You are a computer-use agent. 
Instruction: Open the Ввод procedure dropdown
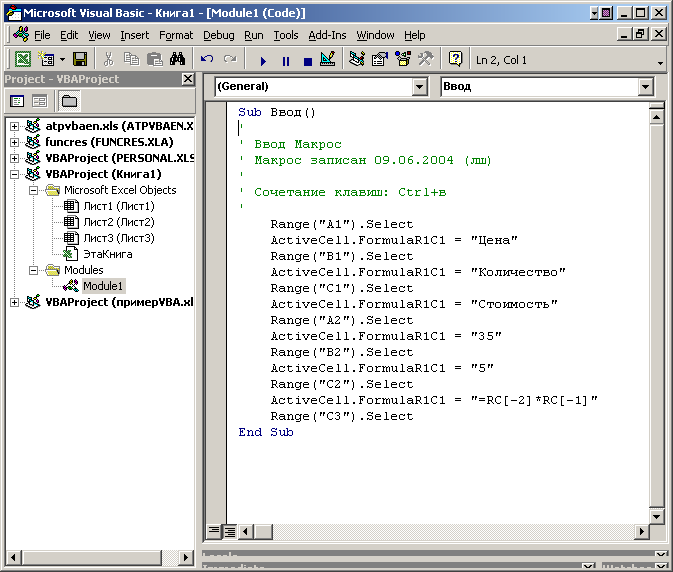(645, 87)
